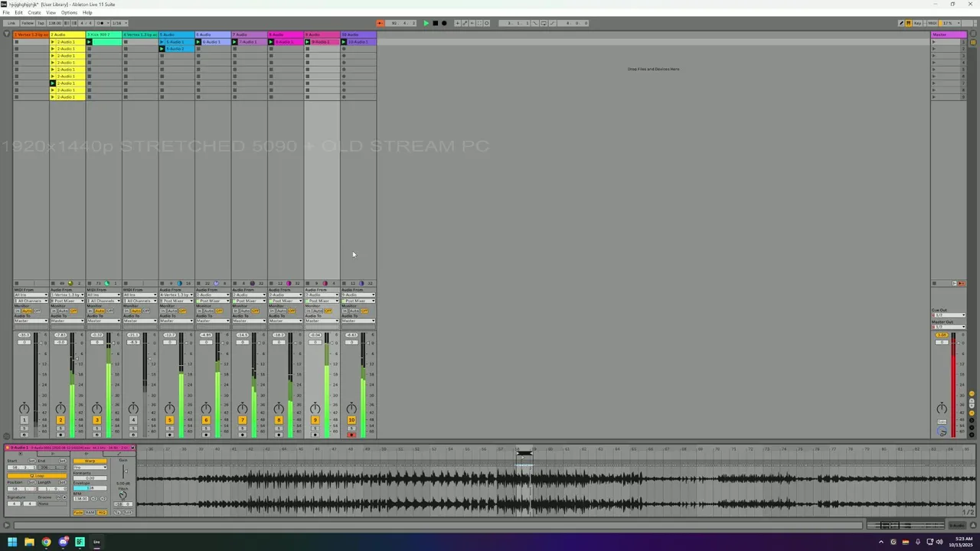Adjust the pan knob on track 10

351,409
